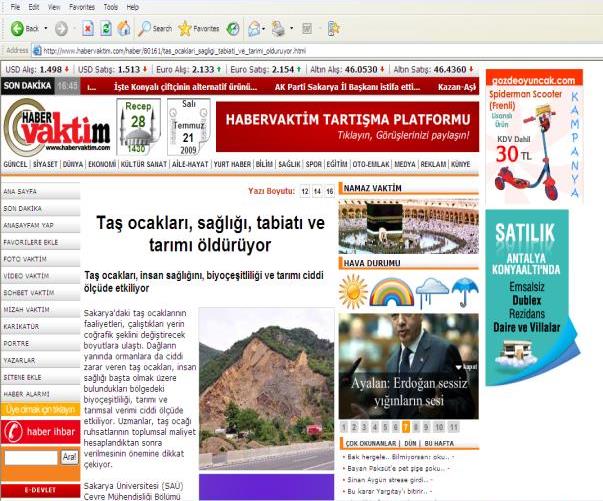Go to the EKONOMİ section

pos(102,164)
